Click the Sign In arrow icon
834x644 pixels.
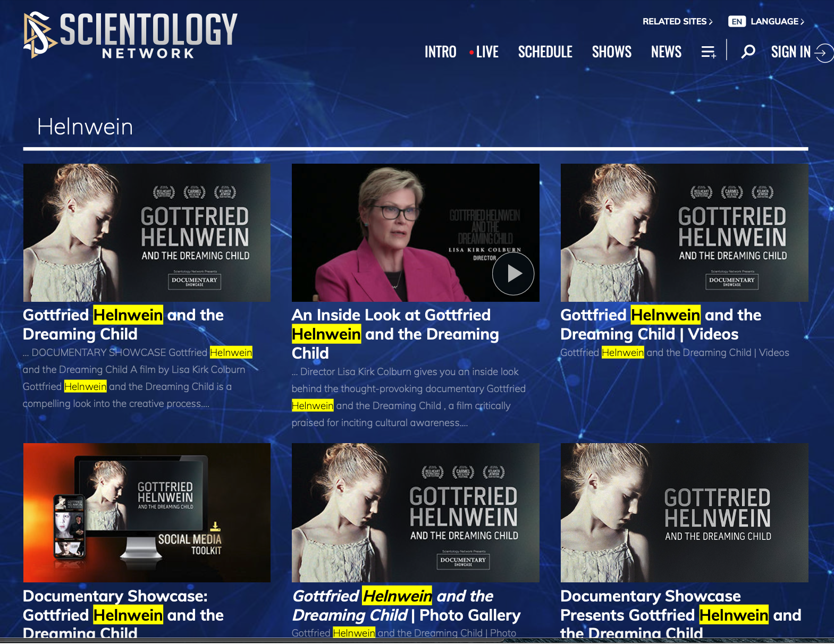tap(823, 52)
